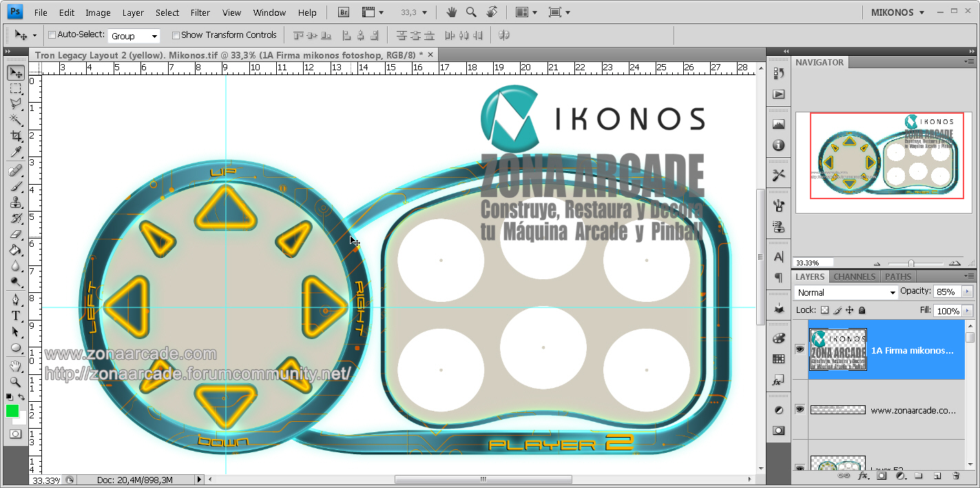Select the Magic Wand tool
980x488 pixels.
16,120
